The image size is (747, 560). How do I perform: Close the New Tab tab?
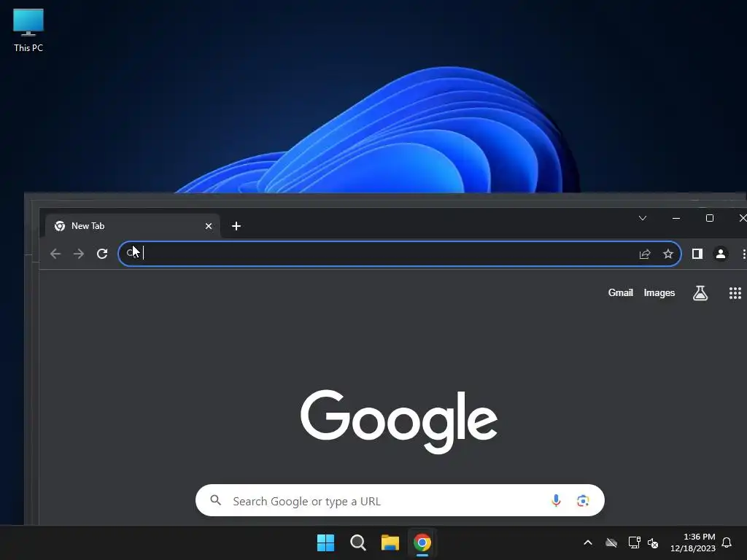(x=208, y=226)
